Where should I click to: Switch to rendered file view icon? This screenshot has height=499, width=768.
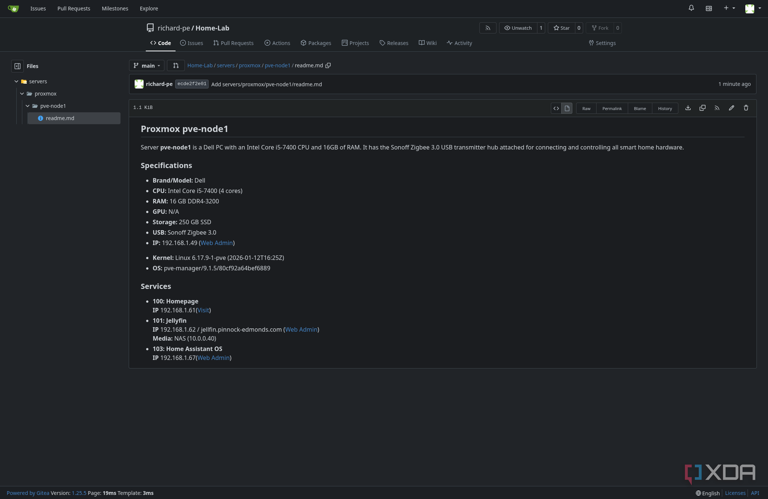click(567, 108)
